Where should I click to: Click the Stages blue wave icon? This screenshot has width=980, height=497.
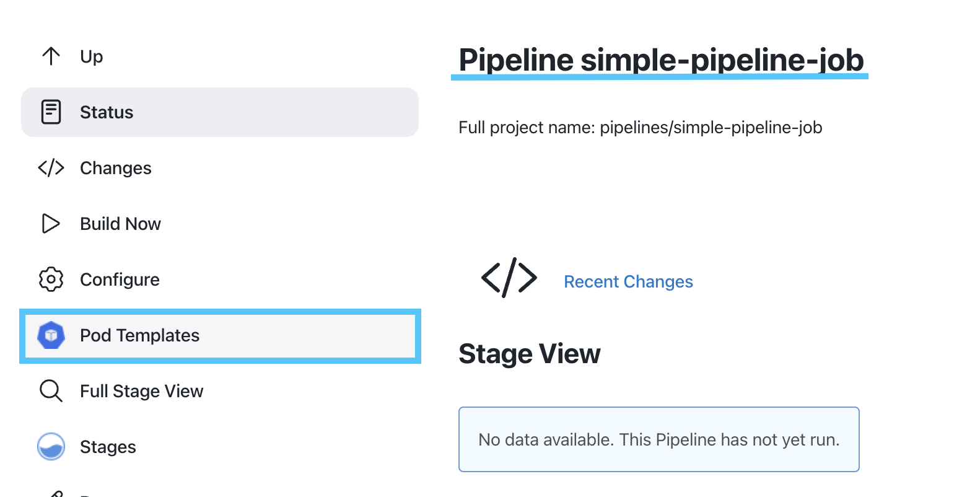coord(51,447)
